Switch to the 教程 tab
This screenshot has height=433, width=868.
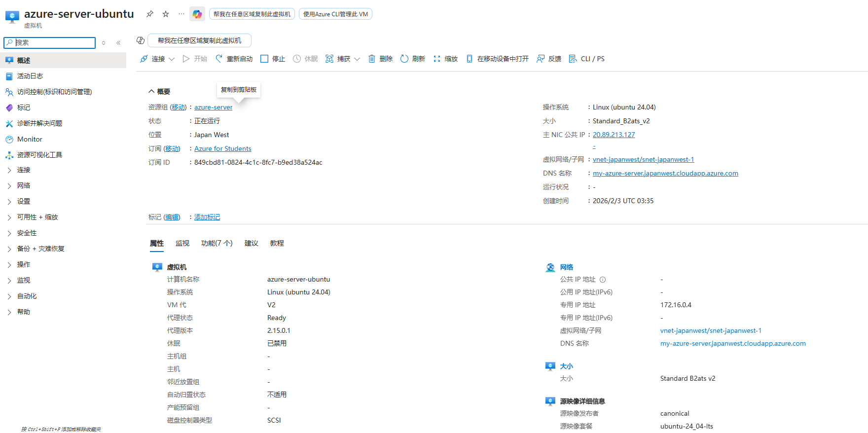(277, 243)
